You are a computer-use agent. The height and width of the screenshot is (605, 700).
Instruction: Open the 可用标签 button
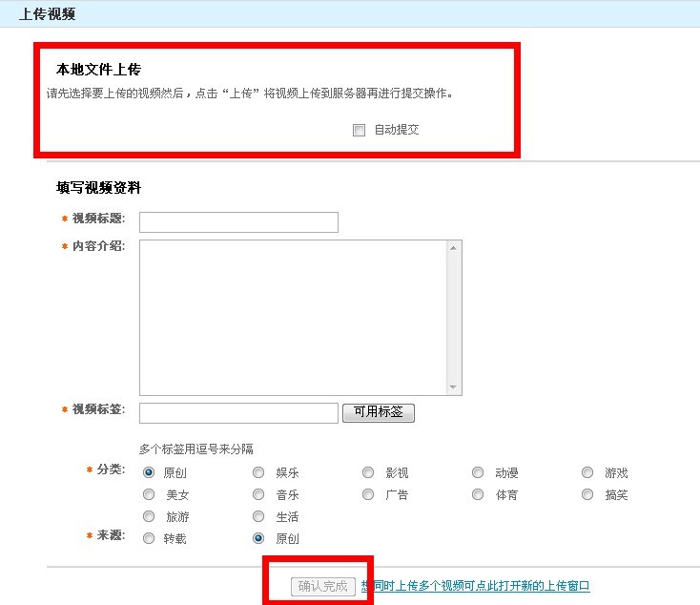point(378,412)
